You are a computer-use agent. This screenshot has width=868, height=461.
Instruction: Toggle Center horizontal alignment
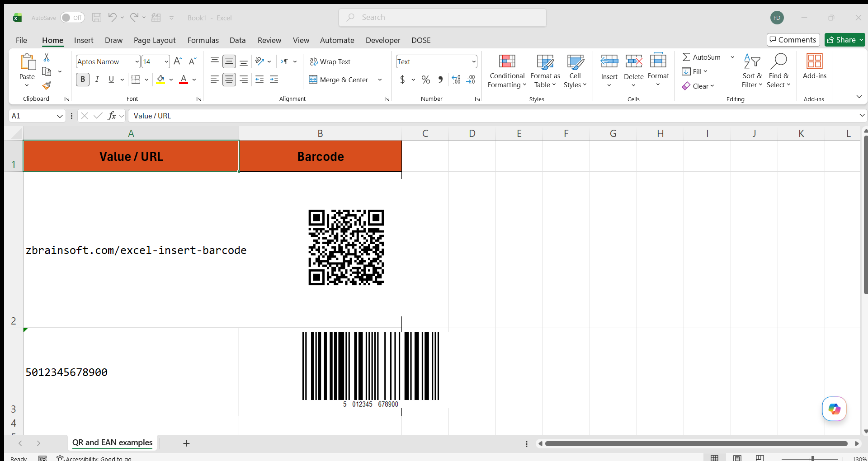[x=229, y=80]
